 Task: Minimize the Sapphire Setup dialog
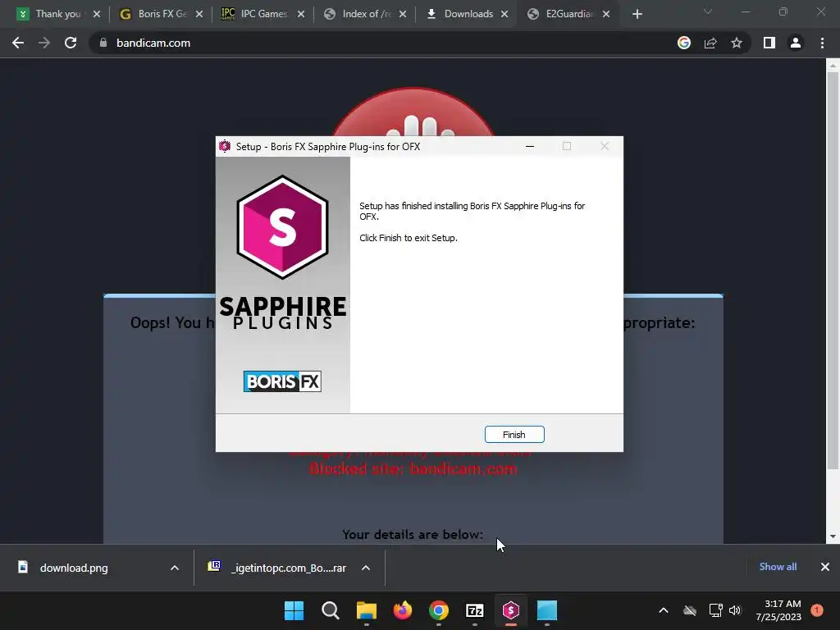pyautogui.click(x=530, y=146)
